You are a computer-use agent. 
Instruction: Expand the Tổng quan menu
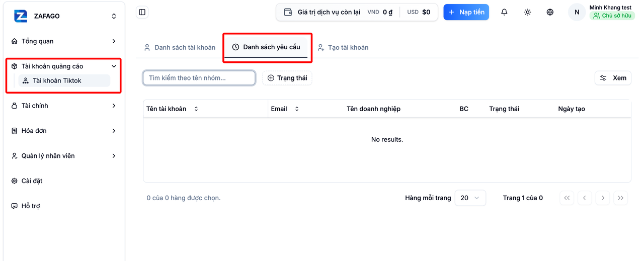click(64, 41)
